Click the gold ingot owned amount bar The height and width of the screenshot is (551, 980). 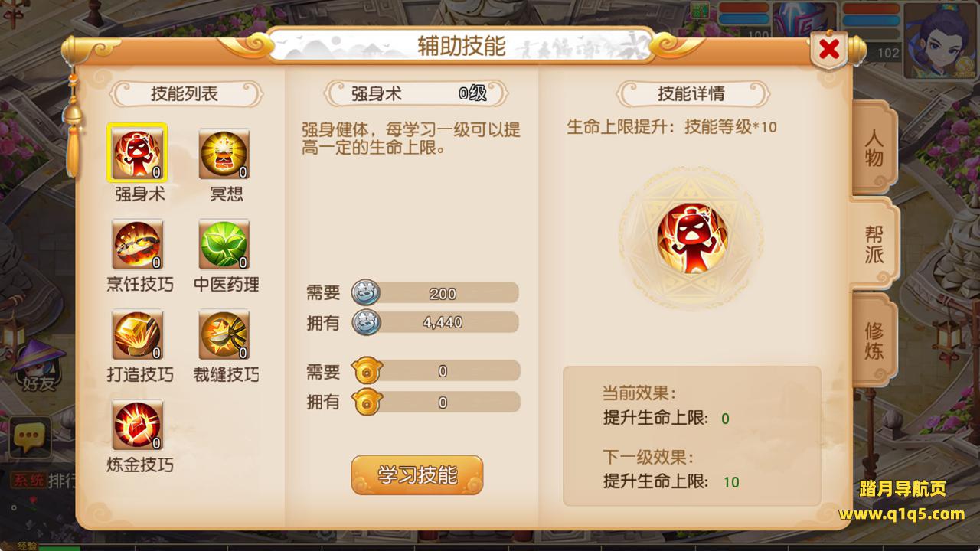coord(435,403)
